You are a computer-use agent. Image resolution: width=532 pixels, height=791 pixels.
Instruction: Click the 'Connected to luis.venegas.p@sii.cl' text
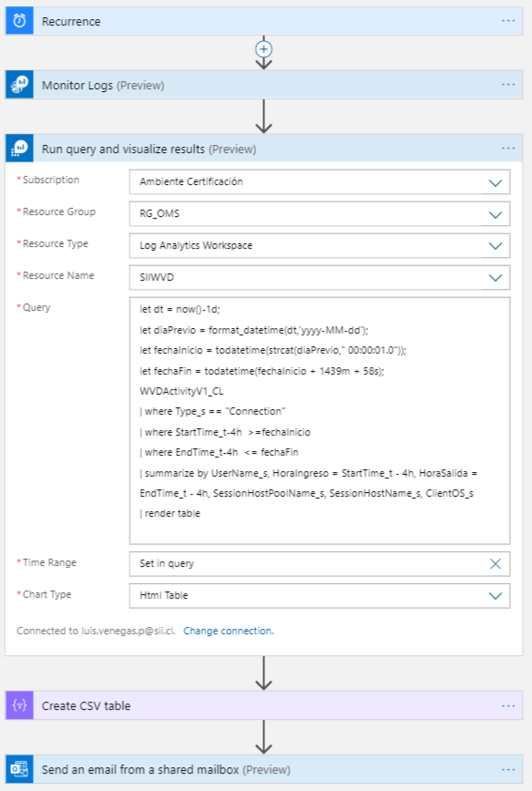pos(96,631)
